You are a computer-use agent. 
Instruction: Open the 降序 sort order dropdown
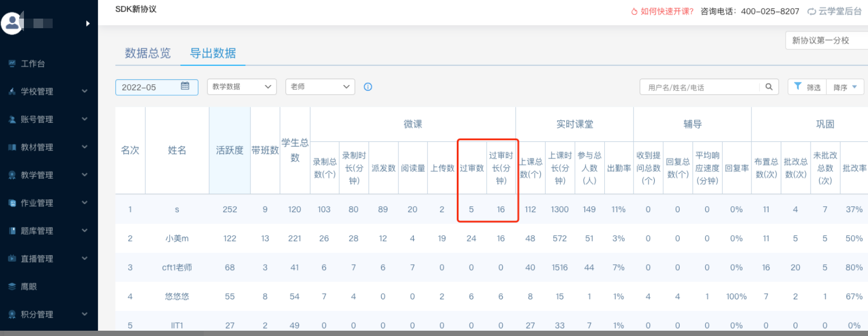[845, 87]
